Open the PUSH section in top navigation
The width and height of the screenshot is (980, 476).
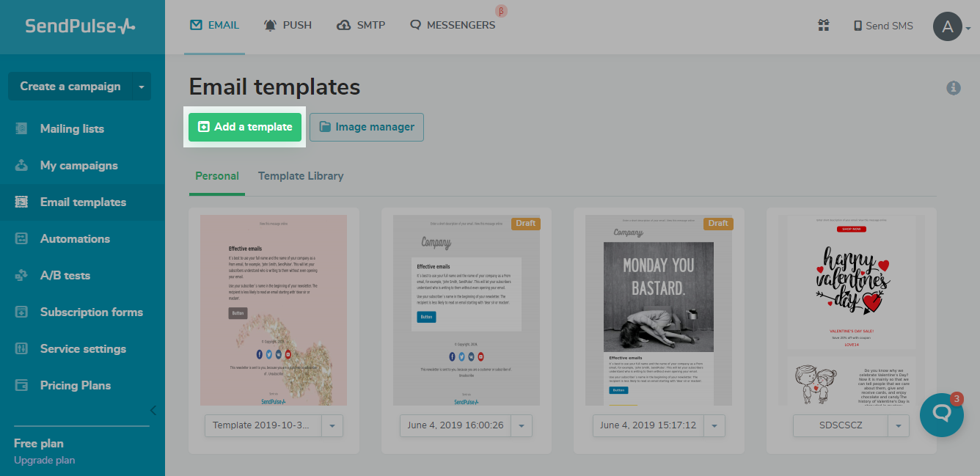pos(288,25)
